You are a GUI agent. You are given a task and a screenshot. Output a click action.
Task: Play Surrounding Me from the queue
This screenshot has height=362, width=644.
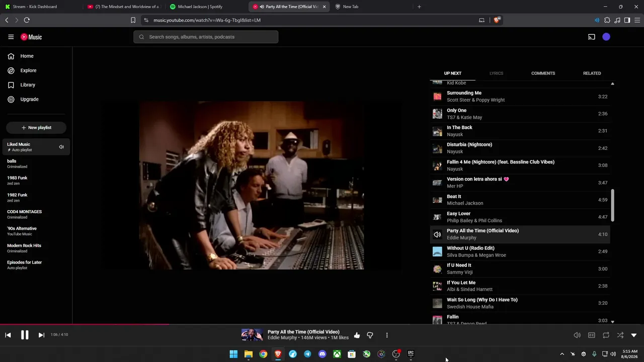click(x=520, y=97)
